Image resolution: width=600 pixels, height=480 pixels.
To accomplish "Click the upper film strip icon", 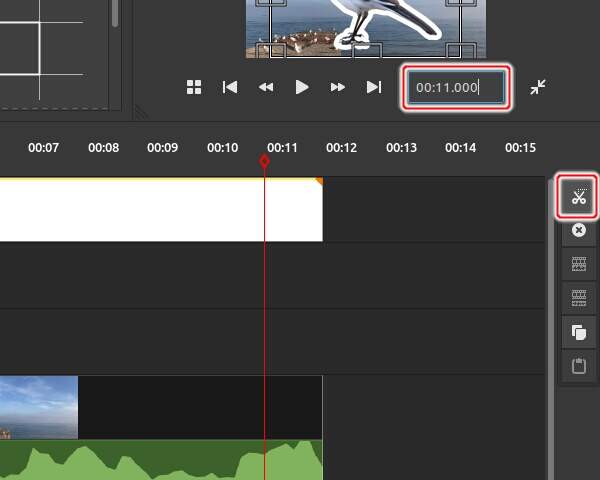I will point(578,264).
